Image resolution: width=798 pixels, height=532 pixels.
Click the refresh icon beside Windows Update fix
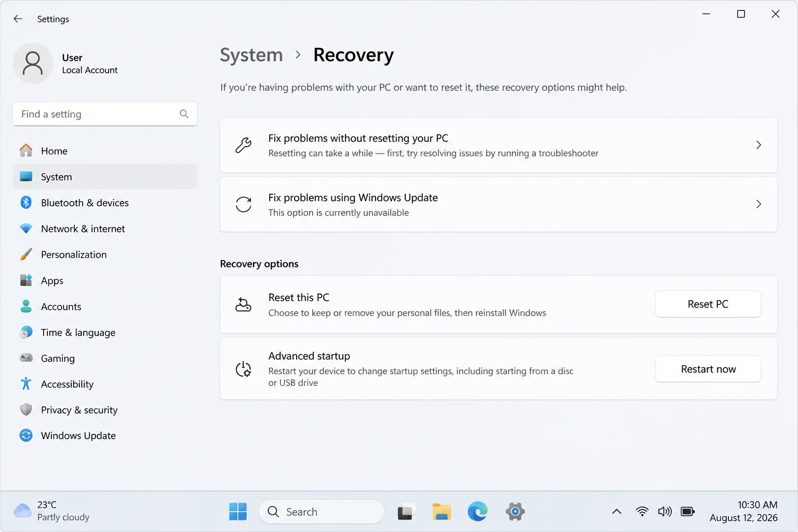click(243, 204)
